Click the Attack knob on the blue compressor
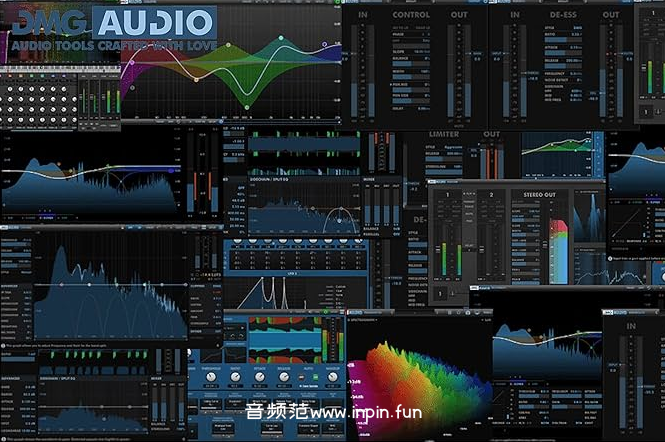Screen dimensions: 665x442 [260, 377]
